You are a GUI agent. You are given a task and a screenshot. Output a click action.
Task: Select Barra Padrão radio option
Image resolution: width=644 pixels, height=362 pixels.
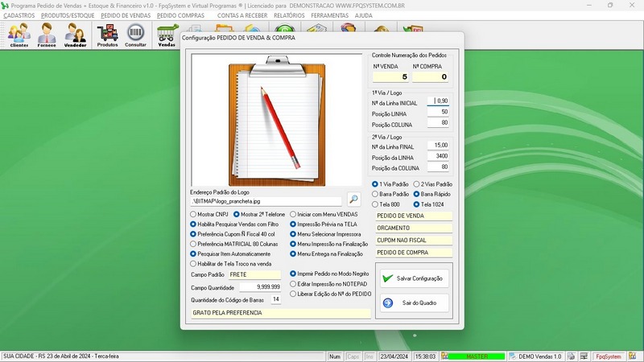(375, 194)
